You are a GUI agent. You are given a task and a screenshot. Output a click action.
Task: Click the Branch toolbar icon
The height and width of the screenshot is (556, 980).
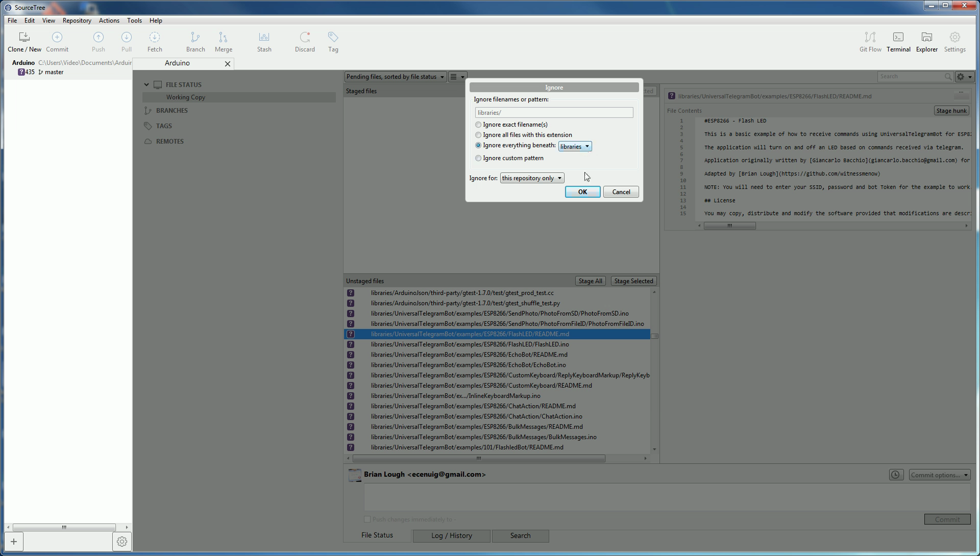(x=195, y=42)
